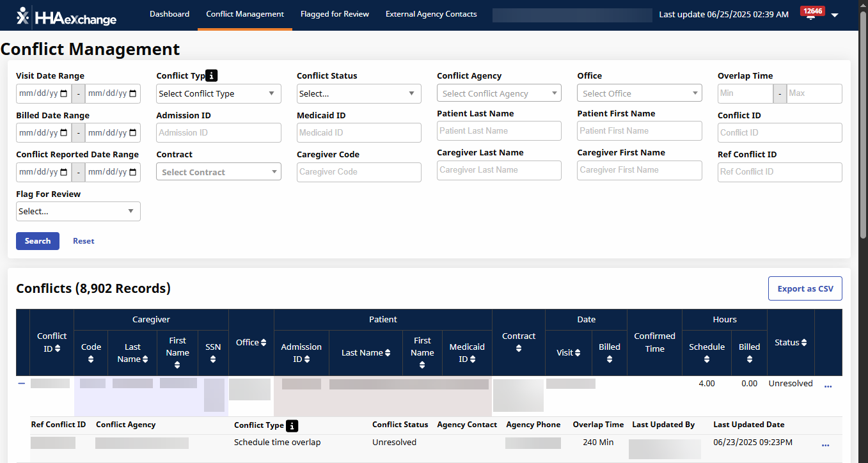Sort table by Status column
Screen dimensions: 868x463
coord(791,343)
